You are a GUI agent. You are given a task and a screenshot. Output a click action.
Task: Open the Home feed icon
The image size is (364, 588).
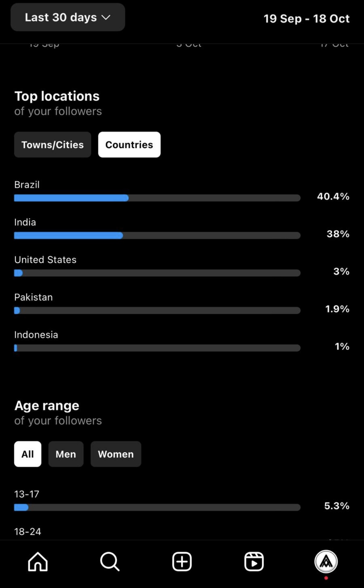38,562
